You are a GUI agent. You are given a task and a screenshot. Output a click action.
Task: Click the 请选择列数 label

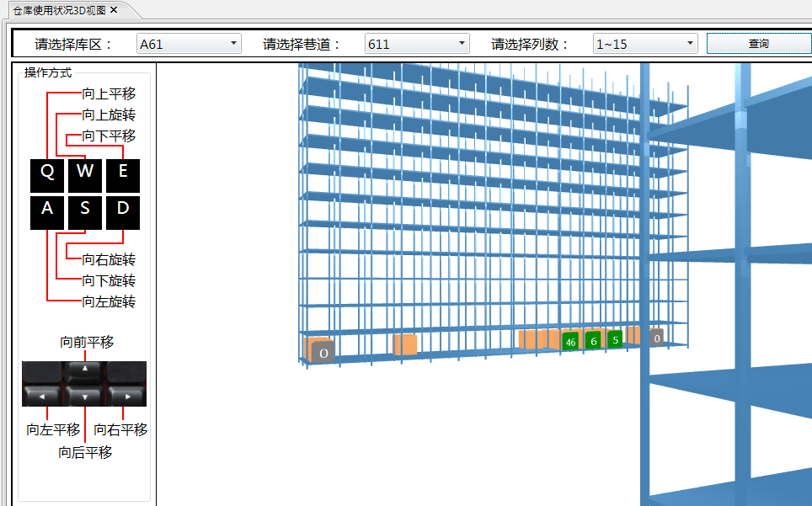pos(530,44)
